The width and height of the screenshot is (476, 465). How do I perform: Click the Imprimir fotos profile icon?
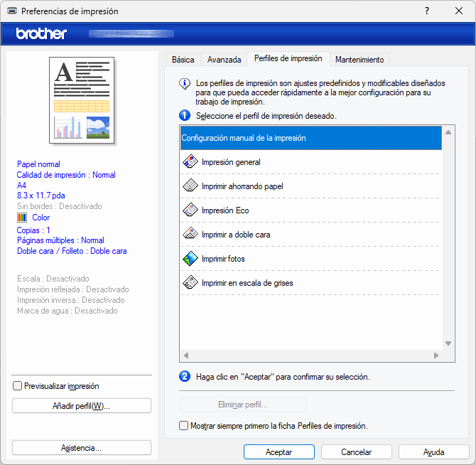[x=190, y=259]
